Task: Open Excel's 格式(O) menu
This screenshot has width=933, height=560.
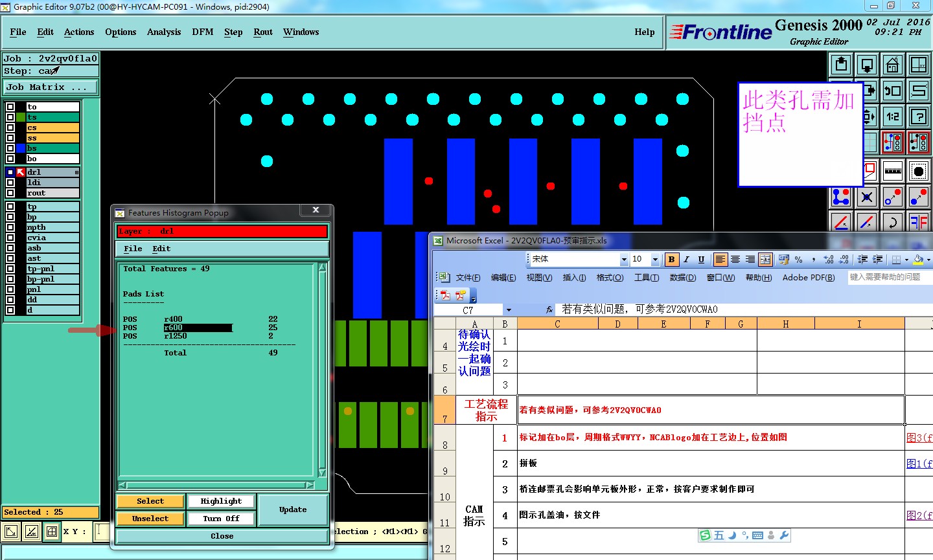Action: [610, 278]
